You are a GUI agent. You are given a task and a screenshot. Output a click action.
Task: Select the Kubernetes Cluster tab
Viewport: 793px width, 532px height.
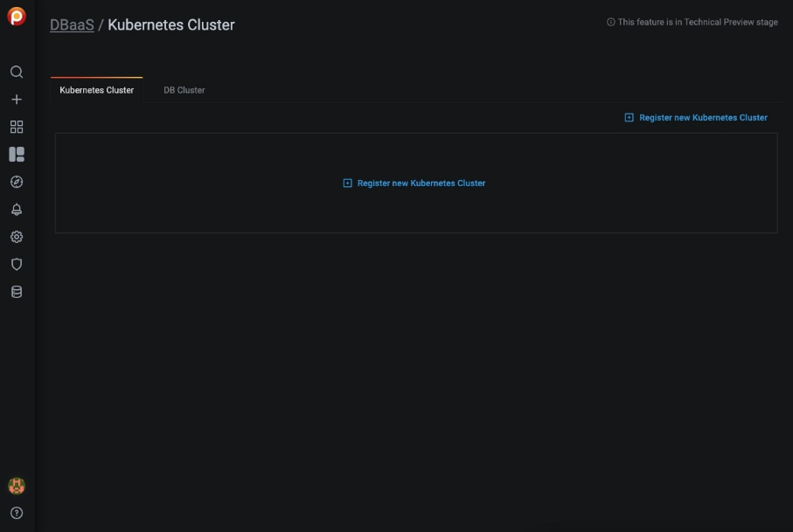[x=96, y=90]
